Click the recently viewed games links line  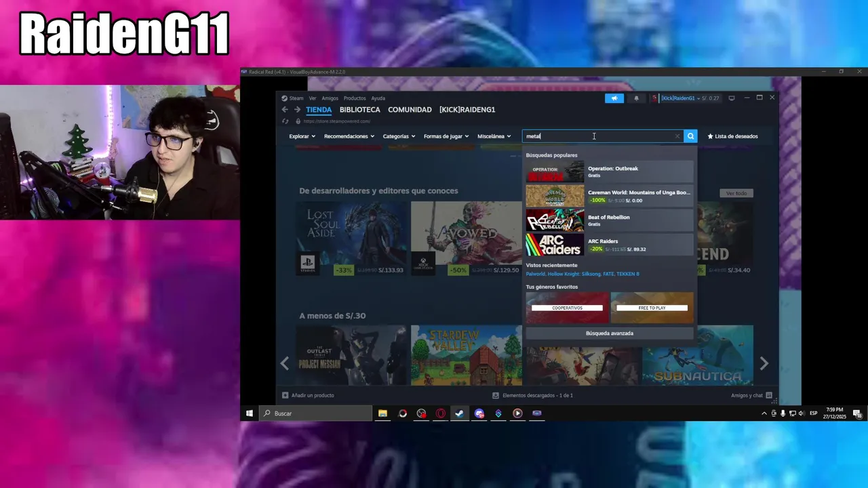coord(583,274)
